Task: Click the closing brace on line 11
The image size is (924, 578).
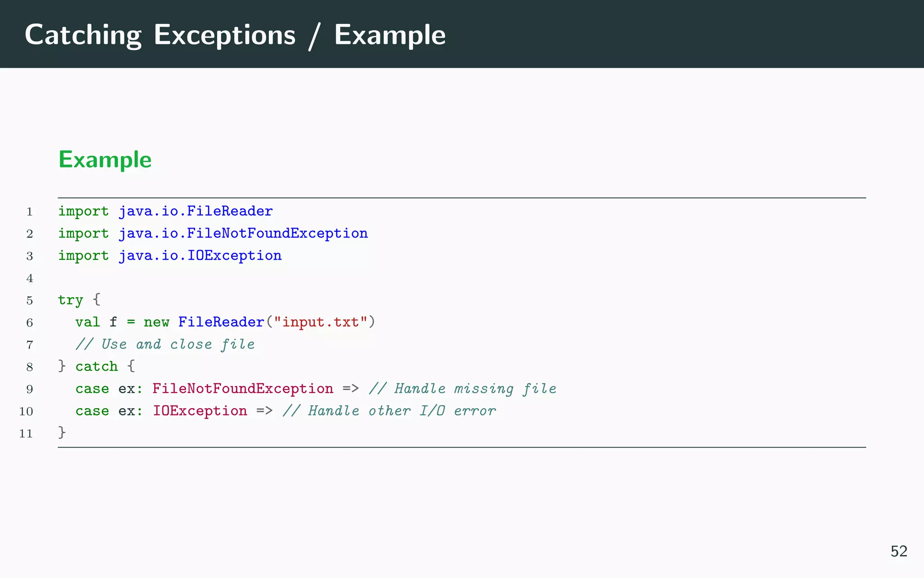Action: [62, 433]
